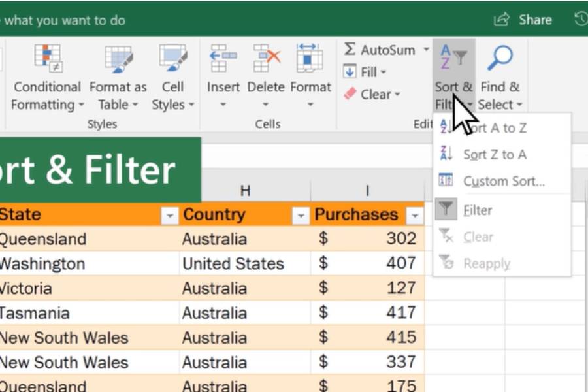
Task: Choose Filter in Sort & Filter menu
Action: (x=502, y=209)
